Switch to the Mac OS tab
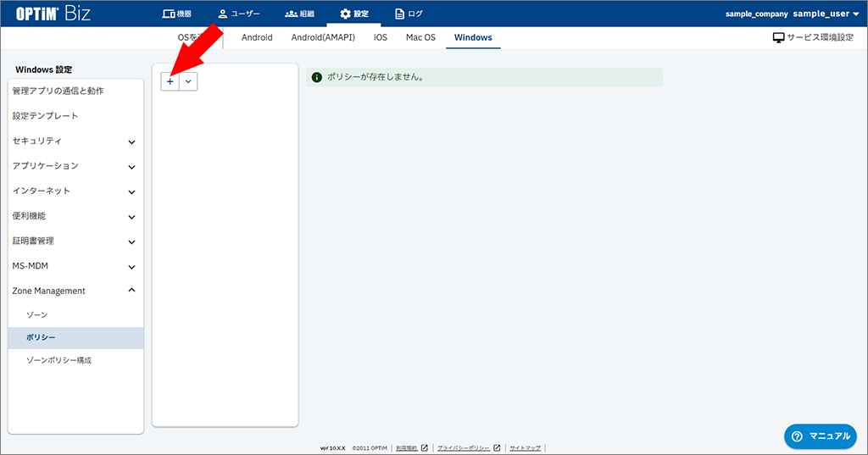The height and width of the screenshot is (455, 868). coord(420,37)
